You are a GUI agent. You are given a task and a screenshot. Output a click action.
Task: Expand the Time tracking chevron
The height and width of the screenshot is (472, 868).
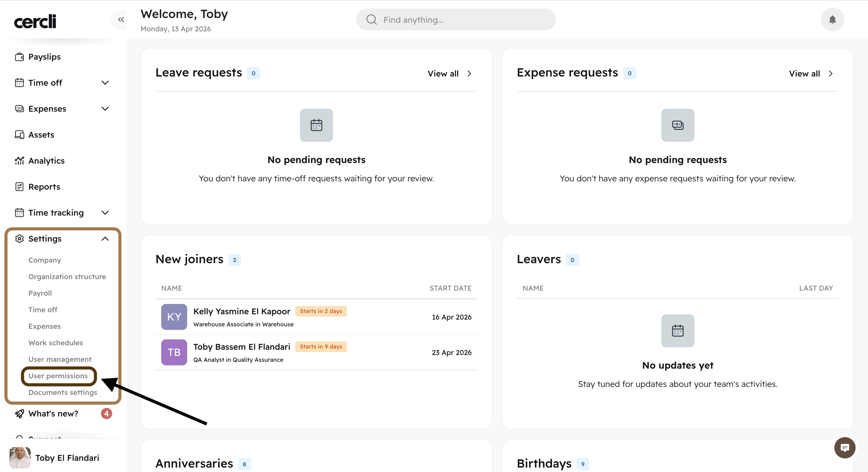[105, 212]
